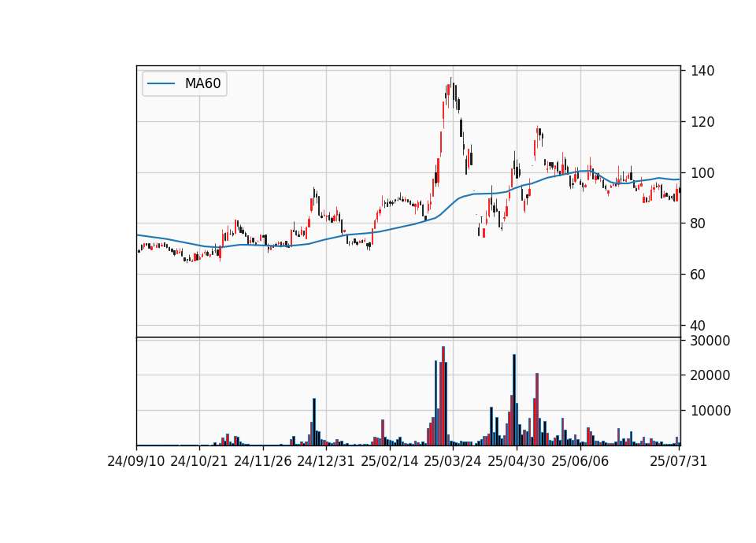Click the 40 price axis label
This screenshot has height=543, width=756.
[x=699, y=326]
